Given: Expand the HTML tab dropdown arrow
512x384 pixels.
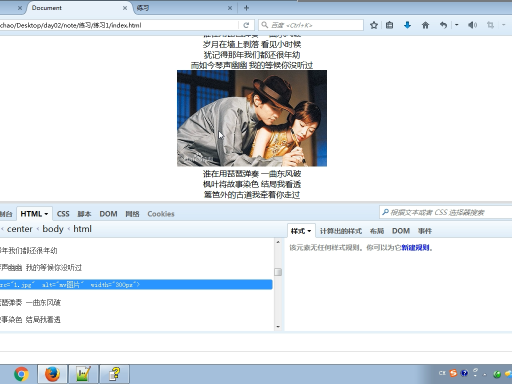Looking at the screenshot, I should pyautogui.click(x=46, y=214).
